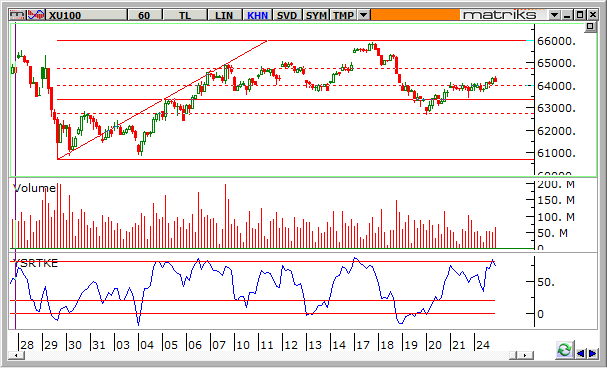Click the TL currency button
Viewport: 607px width, 368px height.
click(x=185, y=15)
